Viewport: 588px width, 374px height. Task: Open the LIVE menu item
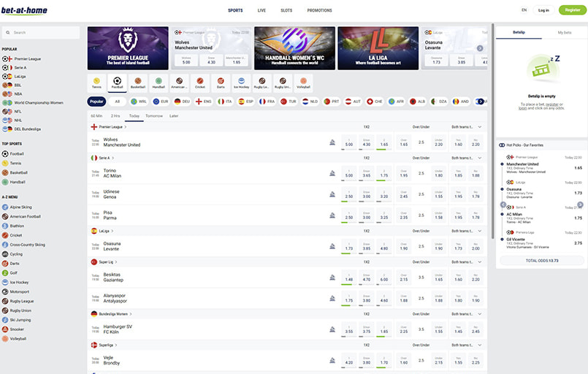[x=261, y=10]
